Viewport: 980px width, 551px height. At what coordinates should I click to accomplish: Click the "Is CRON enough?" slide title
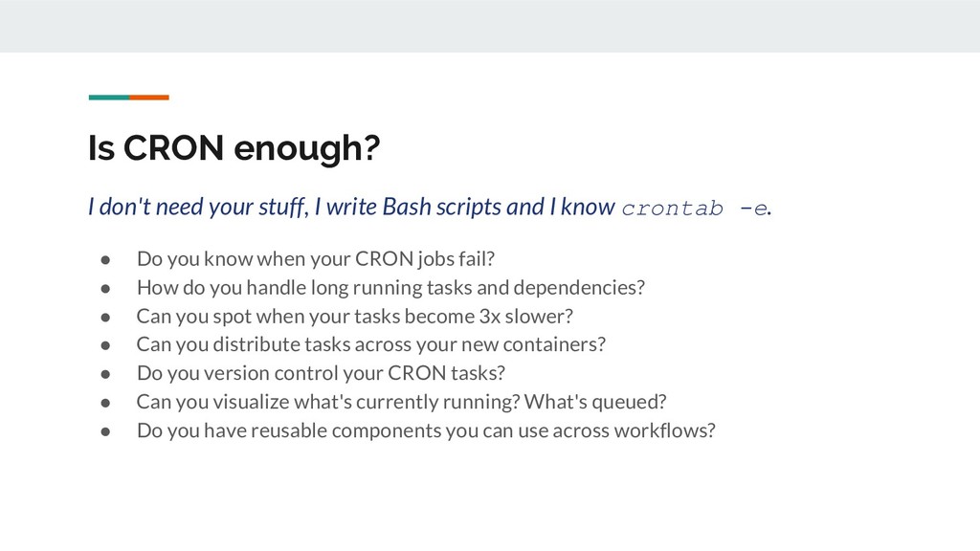(234, 149)
